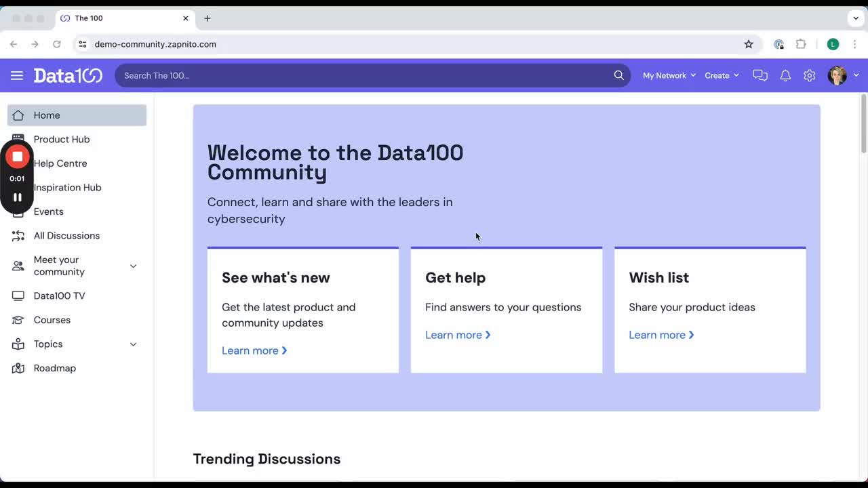
Task: Click Learn more under Wish list
Action: 660,335
